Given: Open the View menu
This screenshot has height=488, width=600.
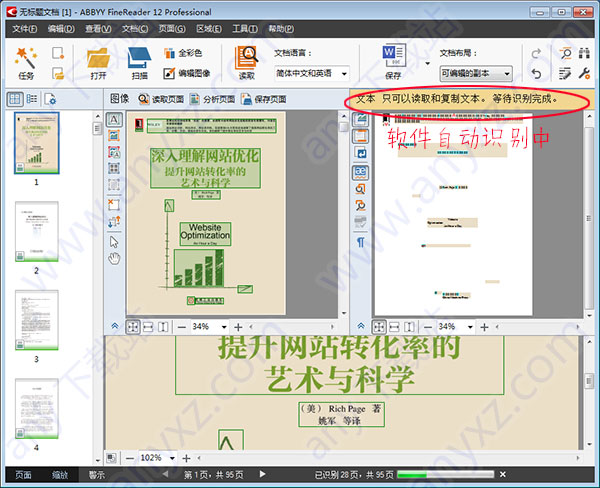Looking at the screenshot, I should (x=98, y=29).
